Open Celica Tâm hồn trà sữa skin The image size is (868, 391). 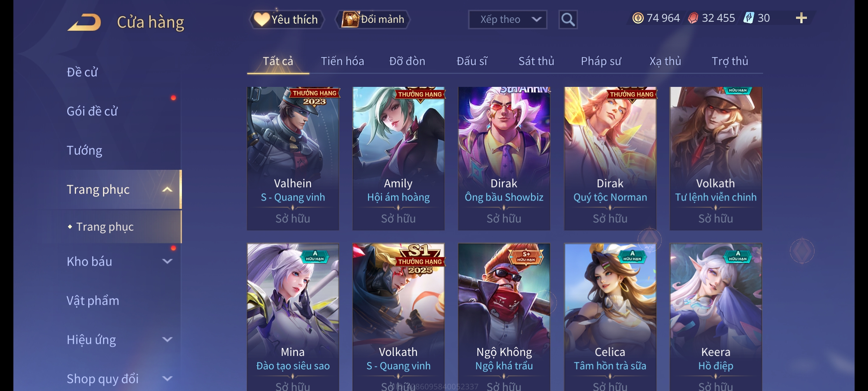pos(610,317)
